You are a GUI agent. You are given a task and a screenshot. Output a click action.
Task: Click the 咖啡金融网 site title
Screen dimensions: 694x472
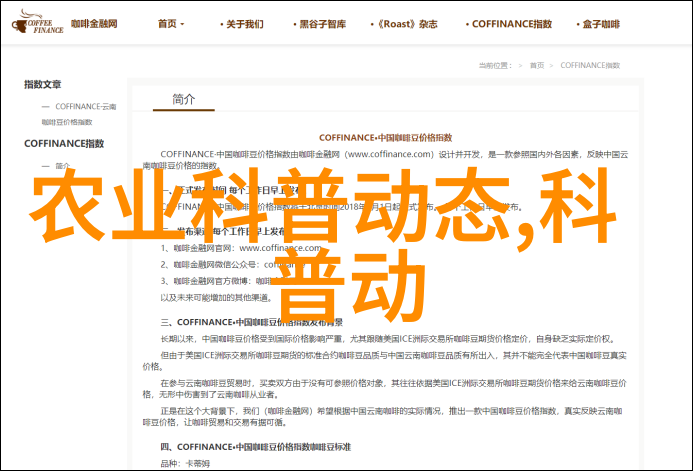click(94, 23)
